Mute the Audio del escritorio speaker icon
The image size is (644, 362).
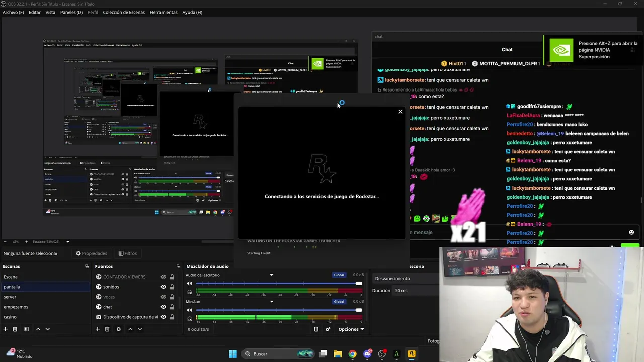click(190, 283)
